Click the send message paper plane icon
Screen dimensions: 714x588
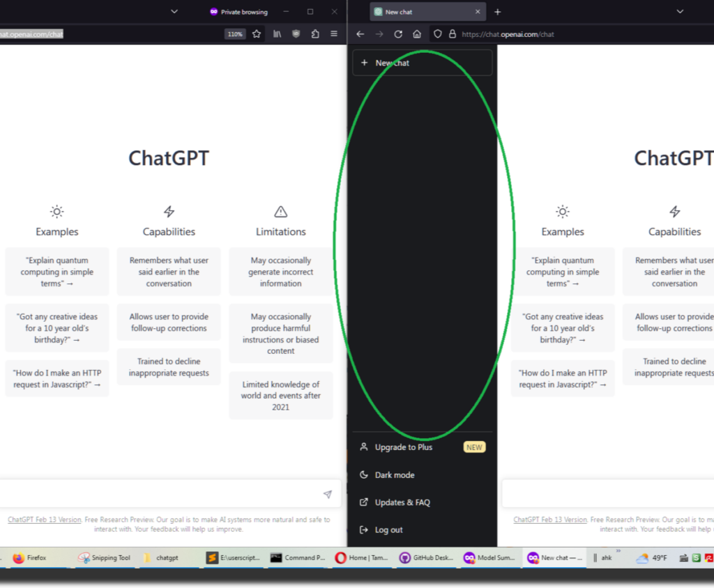point(327,494)
